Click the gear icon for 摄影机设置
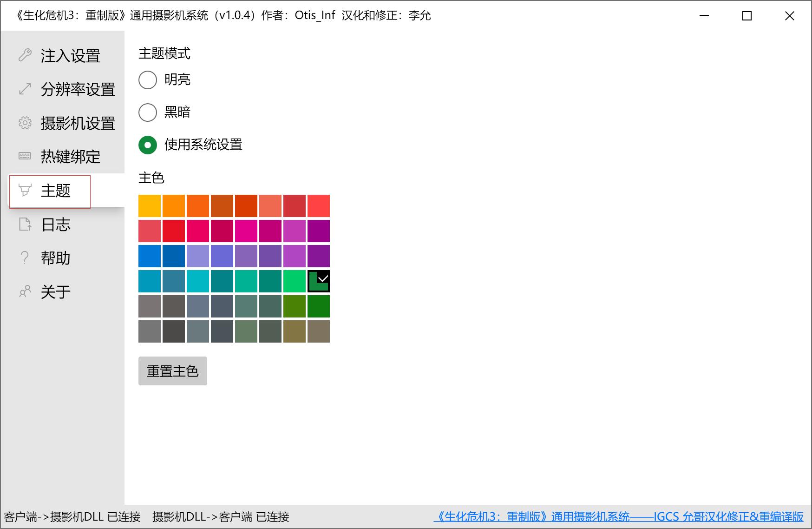This screenshot has height=529, width=812. point(25,123)
